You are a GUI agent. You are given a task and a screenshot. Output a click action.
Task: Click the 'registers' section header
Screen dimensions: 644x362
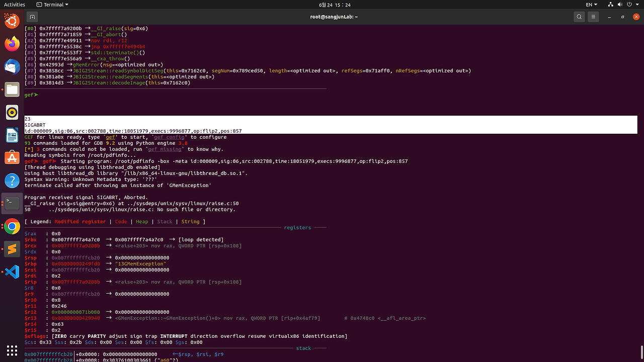(297, 227)
